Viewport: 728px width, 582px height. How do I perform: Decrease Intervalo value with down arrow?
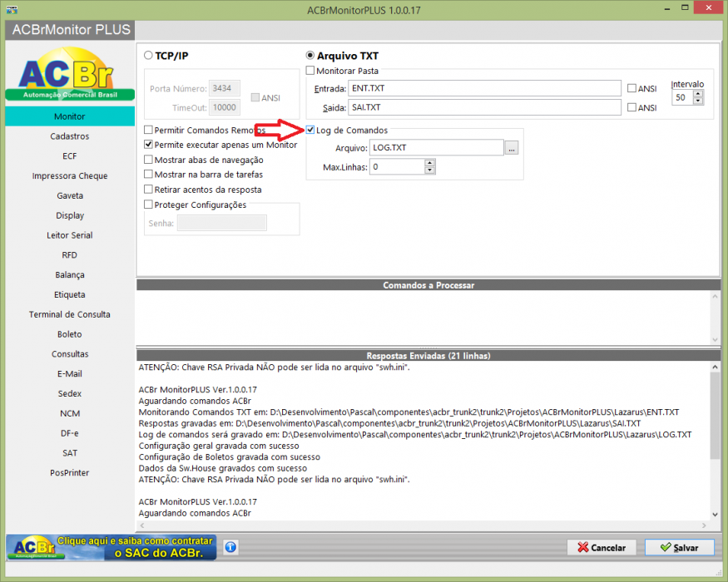click(698, 101)
